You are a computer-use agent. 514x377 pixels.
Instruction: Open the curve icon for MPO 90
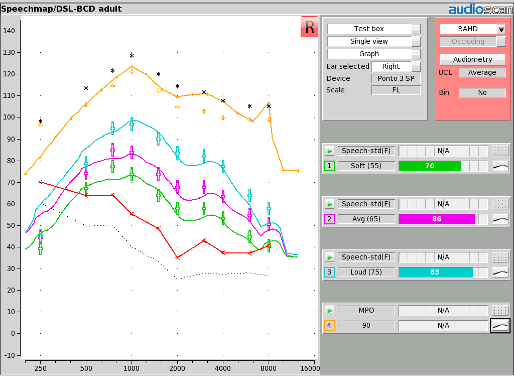[x=500, y=325]
